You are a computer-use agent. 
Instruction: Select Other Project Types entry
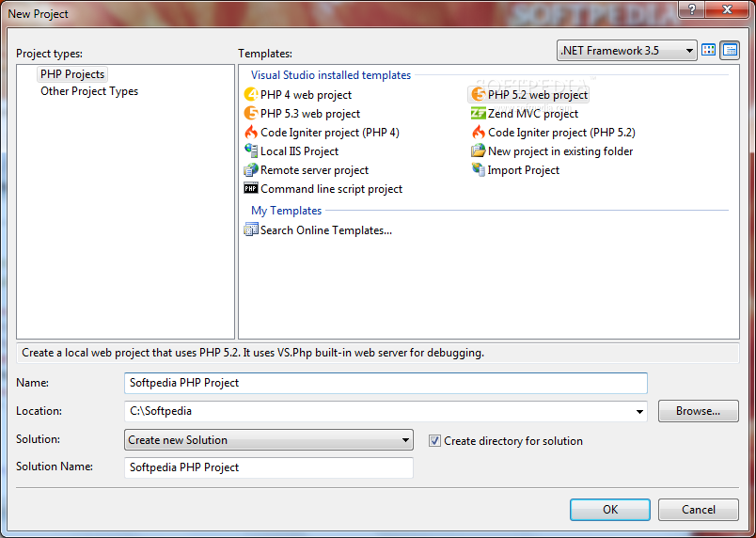(89, 91)
